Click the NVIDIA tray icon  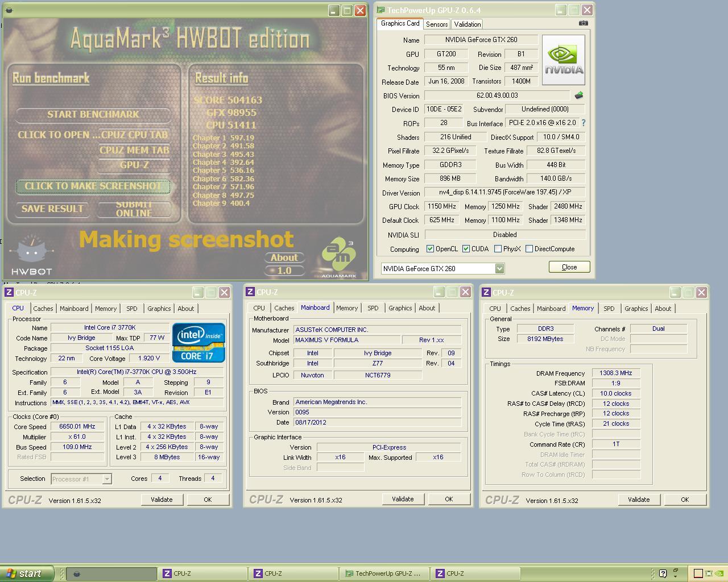(x=719, y=573)
